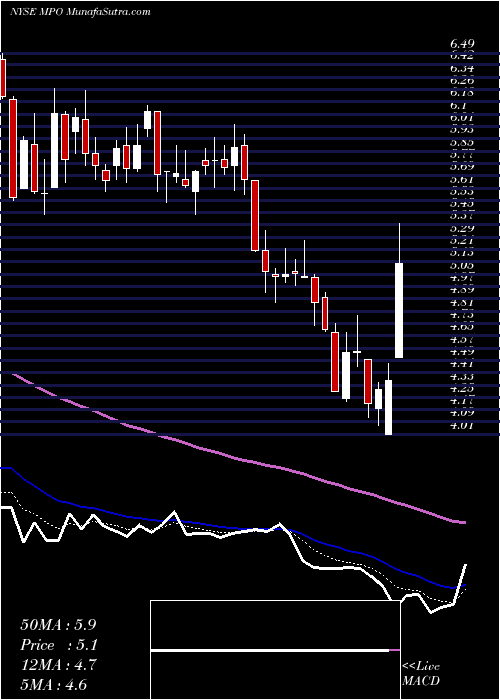The height and width of the screenshot is (700, 500).
Task: Select the 12MA : 4.7 readout
Action: (58, 665)
